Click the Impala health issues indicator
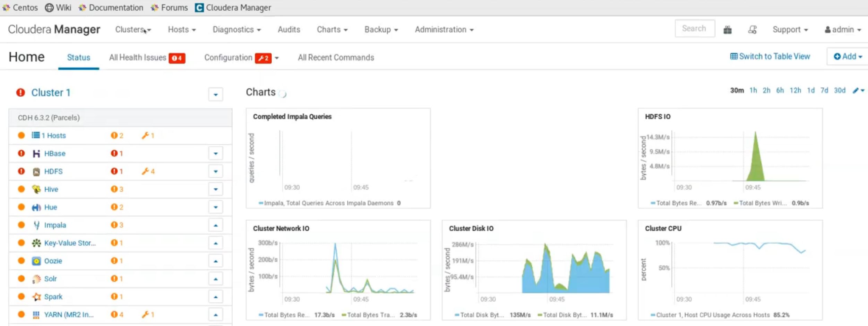868x326 pixels. [x=117, y=225]
